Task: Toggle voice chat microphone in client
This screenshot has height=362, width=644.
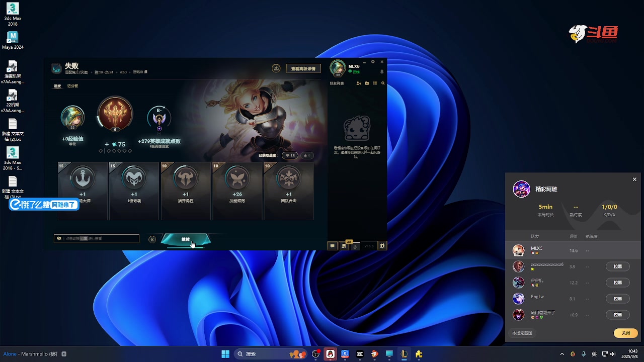Action: (356, 246)
